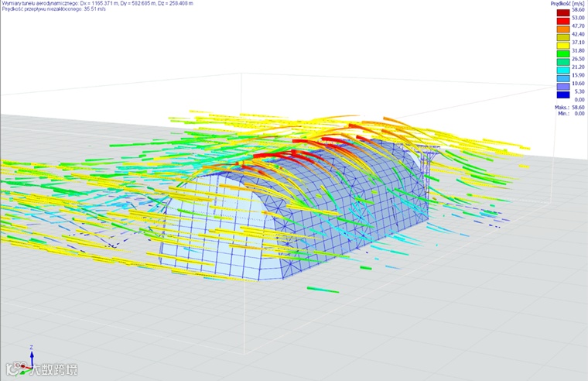Screen dimensions: 588x381
Task: Click the sky blue 15.90 legend swatch
Action: pyautogui.click(x=563, y=78)
